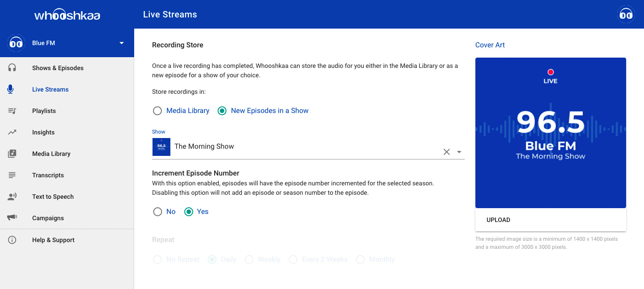Click the Playlists queue-music icon
Screen dimensions: 644x289
click(x=12, y=111)
